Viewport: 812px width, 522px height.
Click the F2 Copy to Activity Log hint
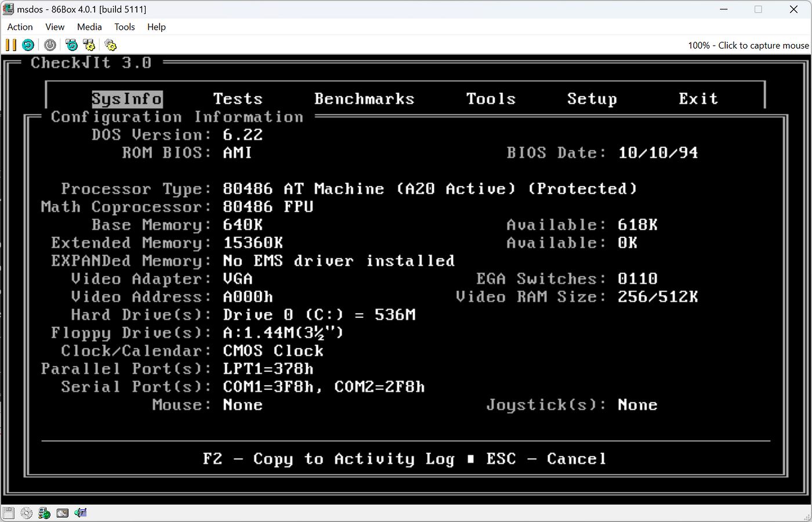[x=329, y=459]
